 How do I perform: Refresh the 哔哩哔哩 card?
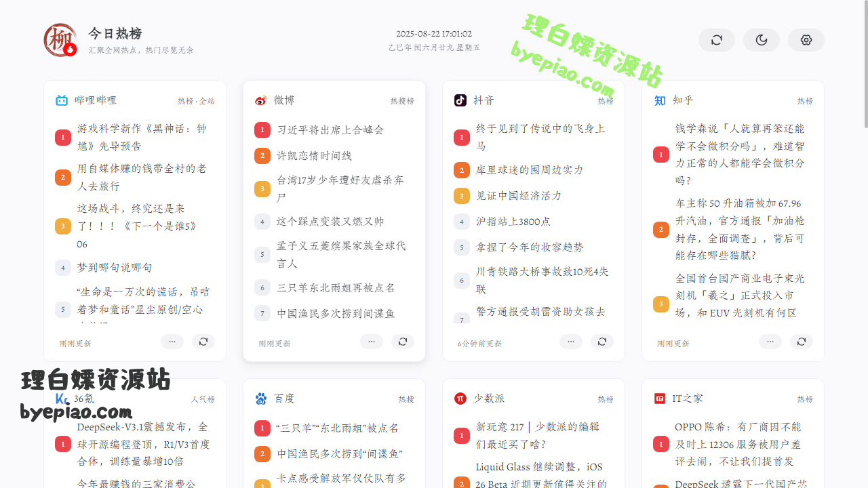[x=203, y=342]
